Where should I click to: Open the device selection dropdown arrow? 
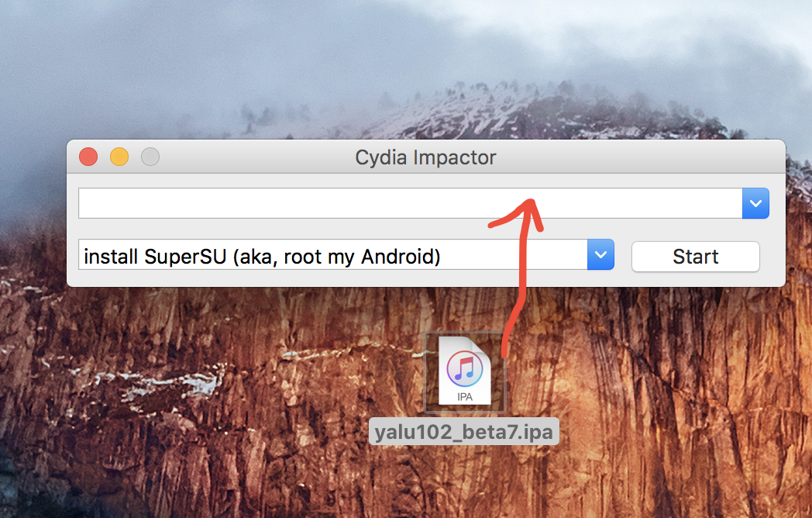tap(755, 203)
